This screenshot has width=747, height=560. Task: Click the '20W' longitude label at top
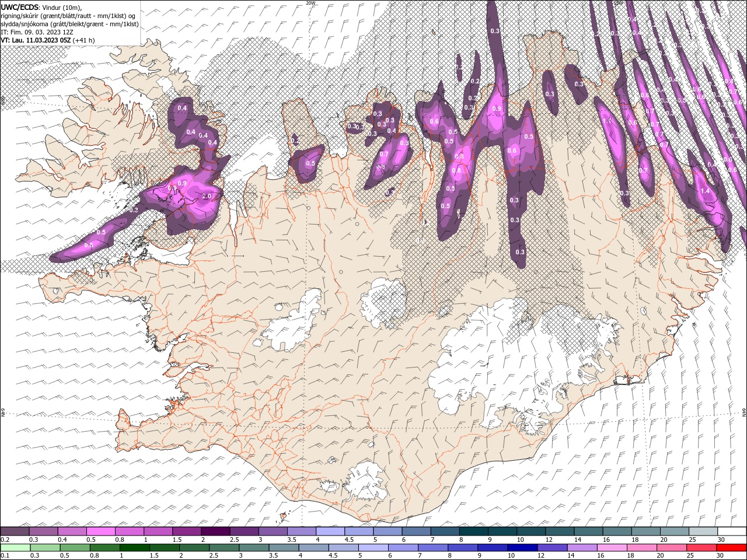pos(311,3)
